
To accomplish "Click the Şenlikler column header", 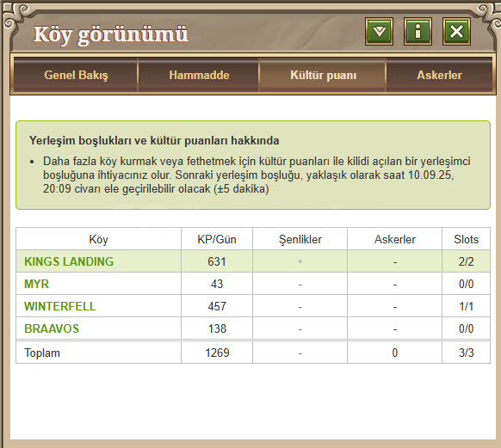I will [x=300, y=239].
